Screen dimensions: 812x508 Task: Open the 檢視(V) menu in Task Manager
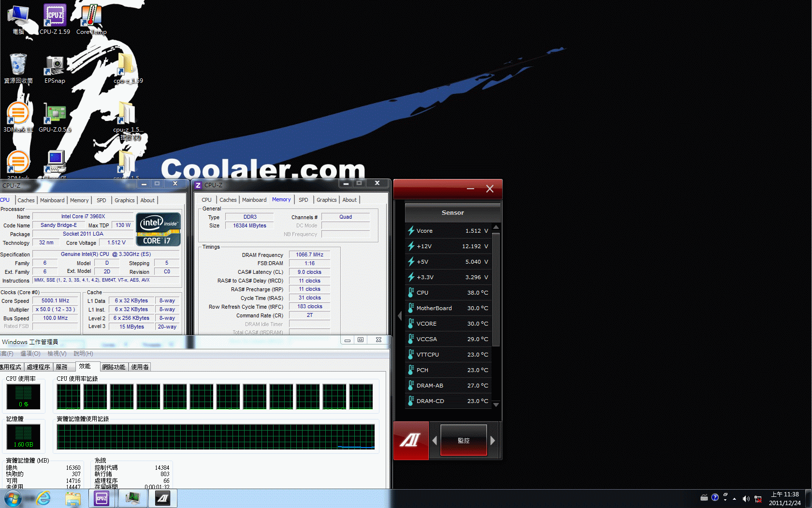click(57, 354)
